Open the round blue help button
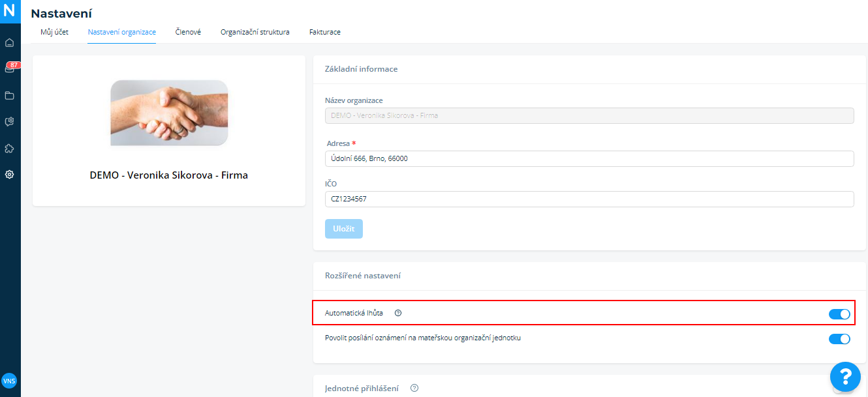Viewport: 868px width, 397px height. (845, 376)
